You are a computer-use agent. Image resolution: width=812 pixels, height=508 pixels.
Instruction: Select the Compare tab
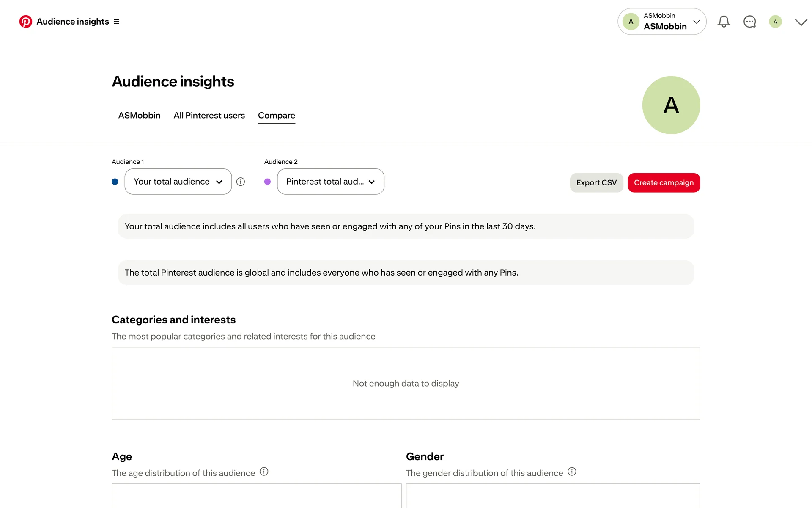pyautogui.click(x=277, y=116)
